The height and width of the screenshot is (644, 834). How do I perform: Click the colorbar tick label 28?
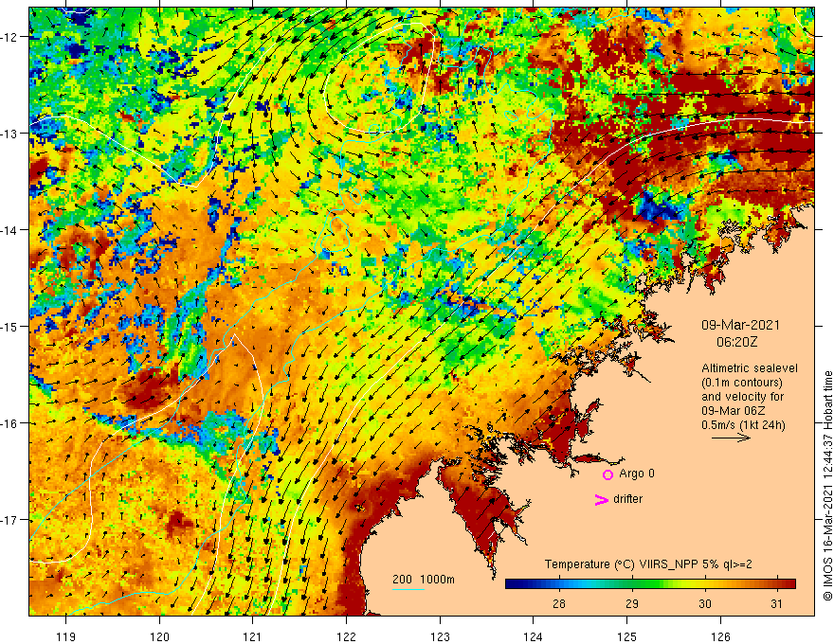[558, 604]
